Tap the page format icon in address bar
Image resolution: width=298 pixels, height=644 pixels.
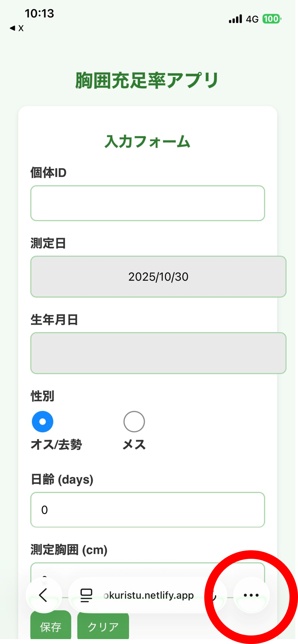click(86, 595)
